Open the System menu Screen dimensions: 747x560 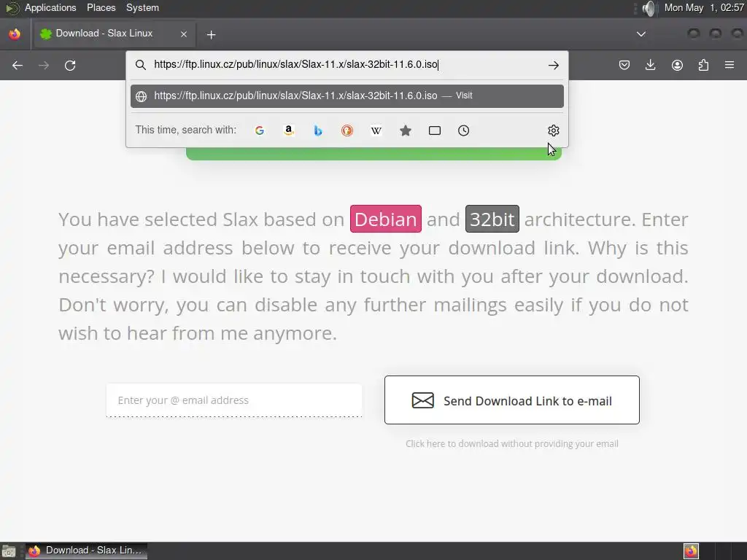142,7
